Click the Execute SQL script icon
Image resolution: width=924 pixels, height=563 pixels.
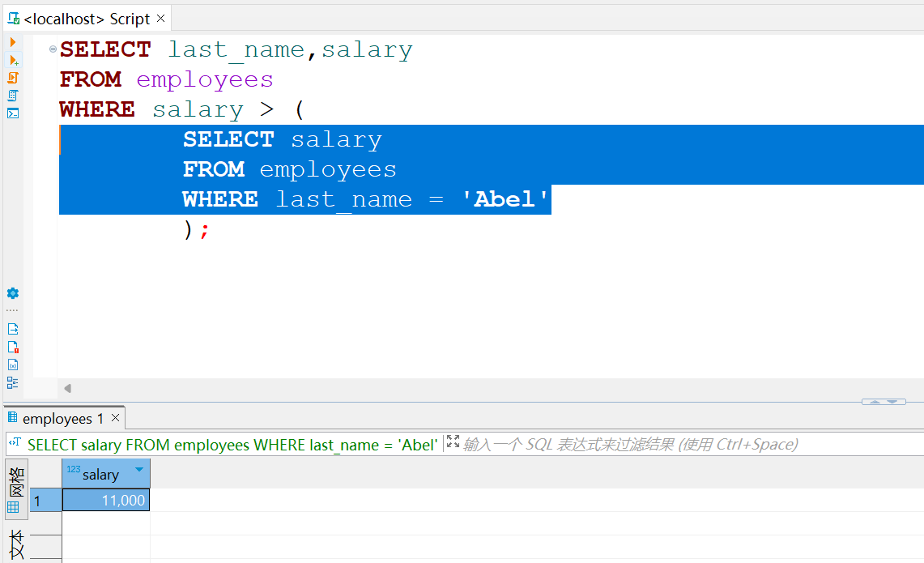13,78
